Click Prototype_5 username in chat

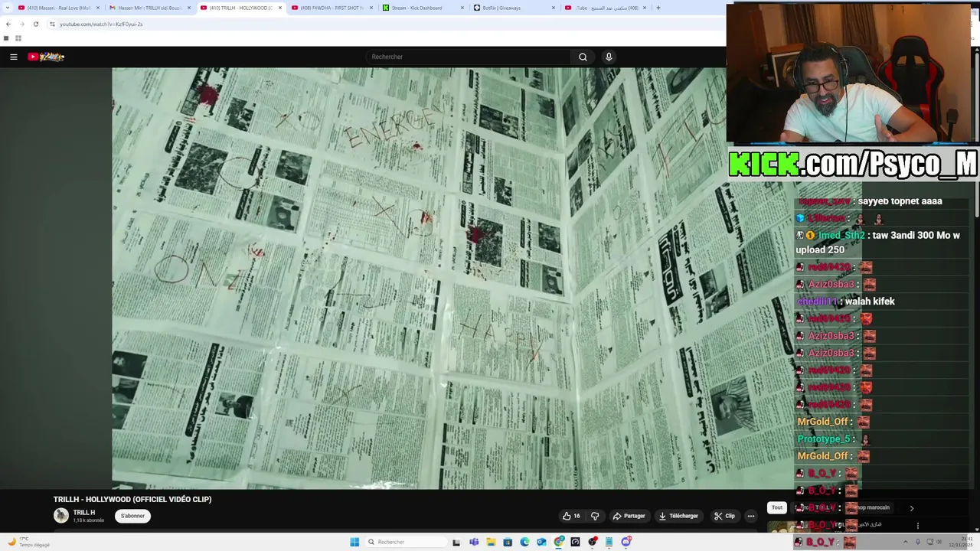coord(824,439)
